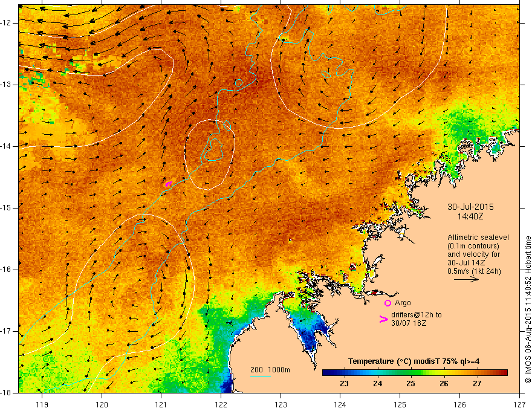Click longitude axis label 124

pyautogui.click(x=340, y=404)
